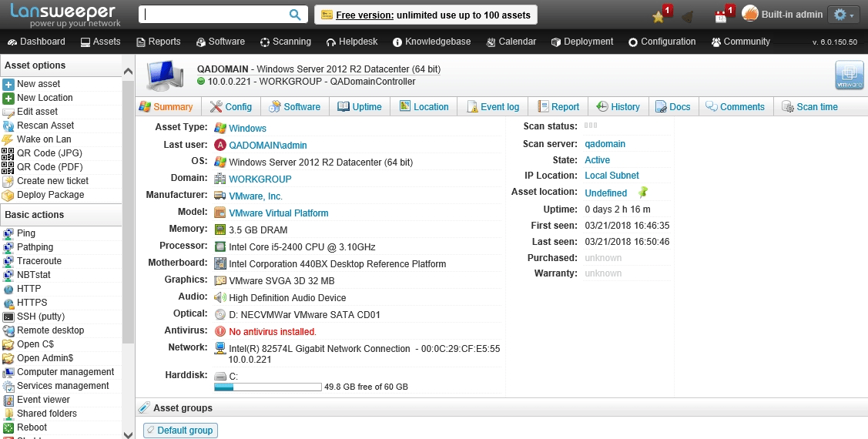The image size is (868, 439).
Task: Click the gold star notification icon
Action: 658,16
